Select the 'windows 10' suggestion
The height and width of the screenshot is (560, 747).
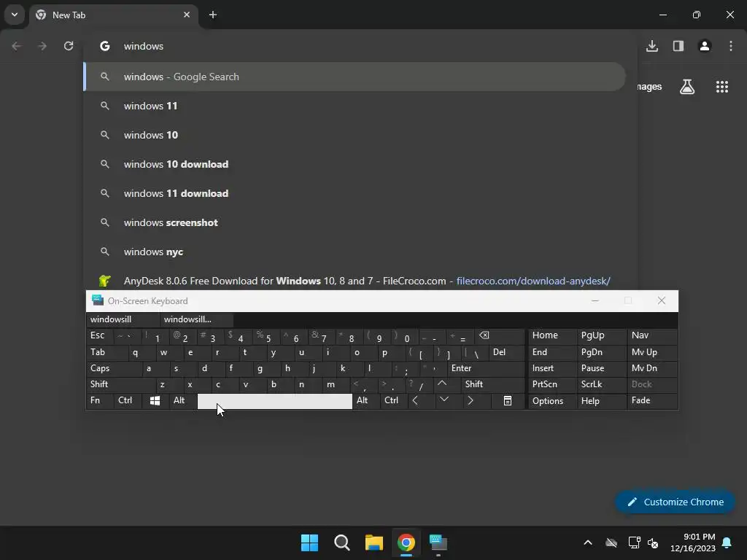pyautogui.click(x=355, y=135)
